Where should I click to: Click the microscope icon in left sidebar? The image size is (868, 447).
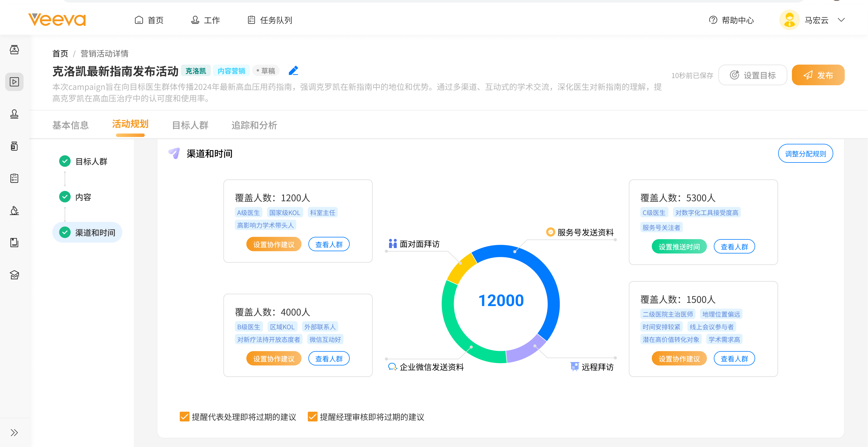coord(14,210)
